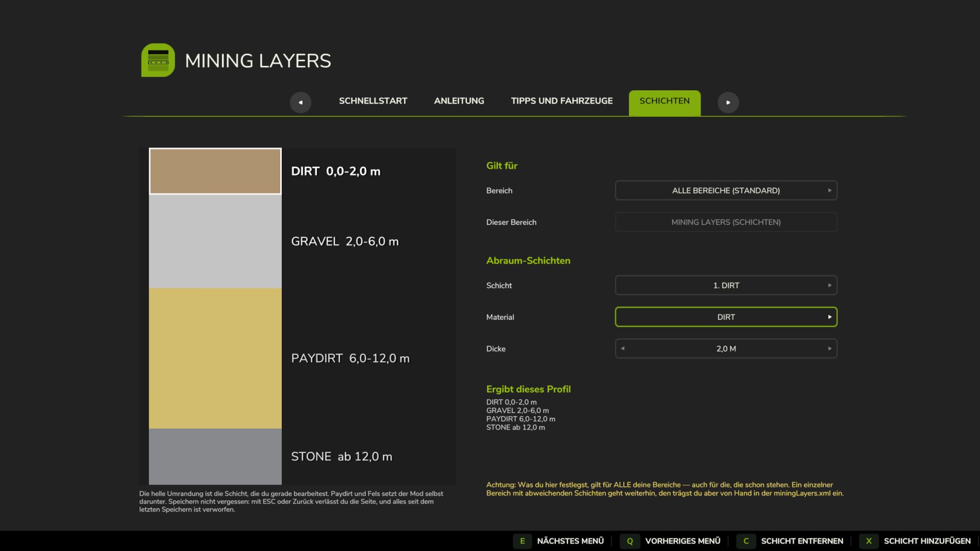Open the Schicht selector showing 1. DIRT

pyautogui.click(x=726, y=285)
